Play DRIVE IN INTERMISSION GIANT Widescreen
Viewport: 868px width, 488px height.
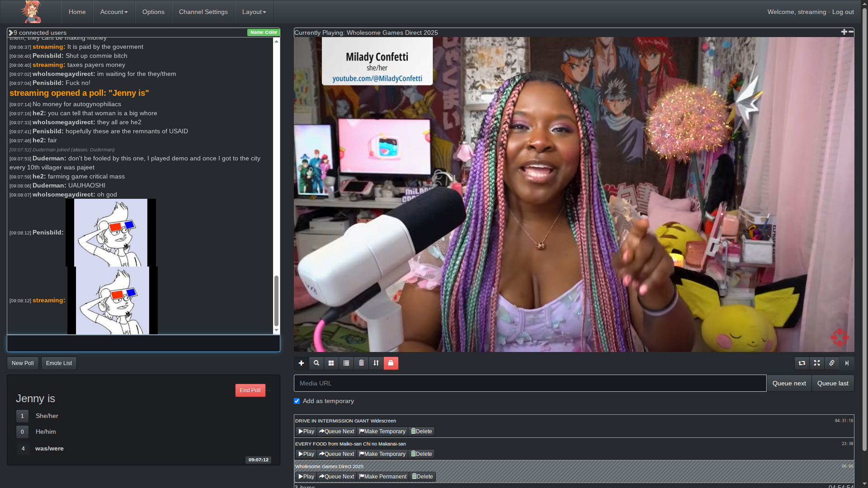click(307, 432)
